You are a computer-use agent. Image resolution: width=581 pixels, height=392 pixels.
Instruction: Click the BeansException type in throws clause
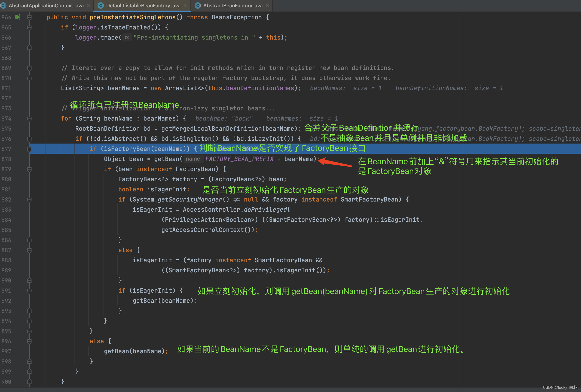pos(237,17)
